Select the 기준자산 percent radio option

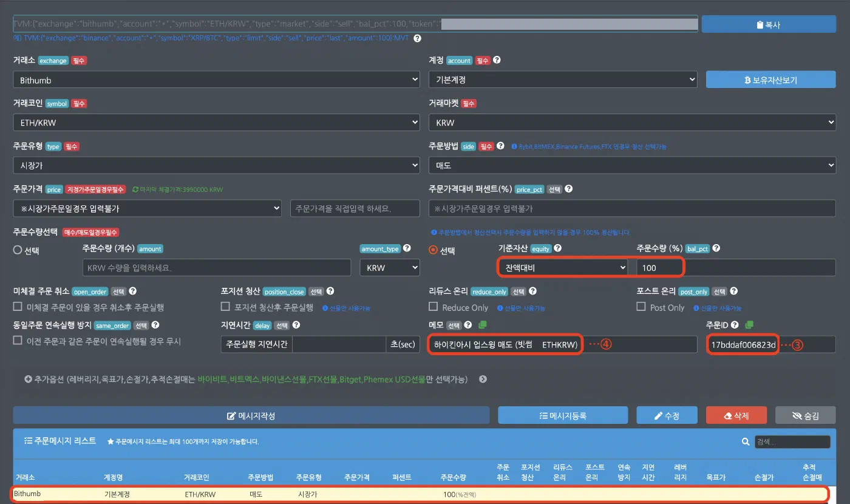tap(433, 250)
